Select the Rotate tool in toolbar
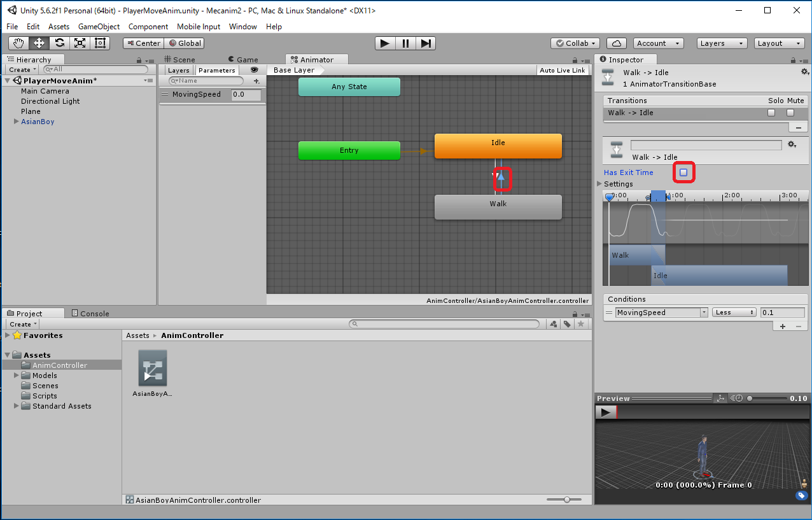812x520 pixels. 60,43
